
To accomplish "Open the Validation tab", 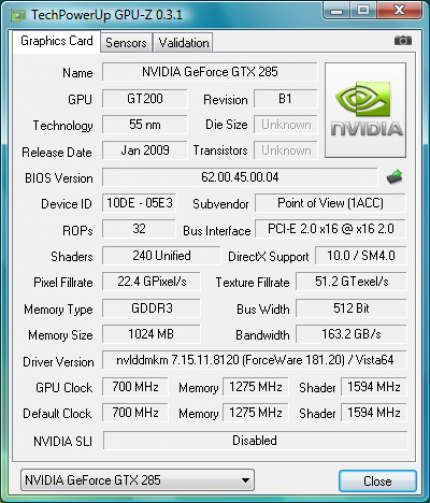I will pos(184,43).
